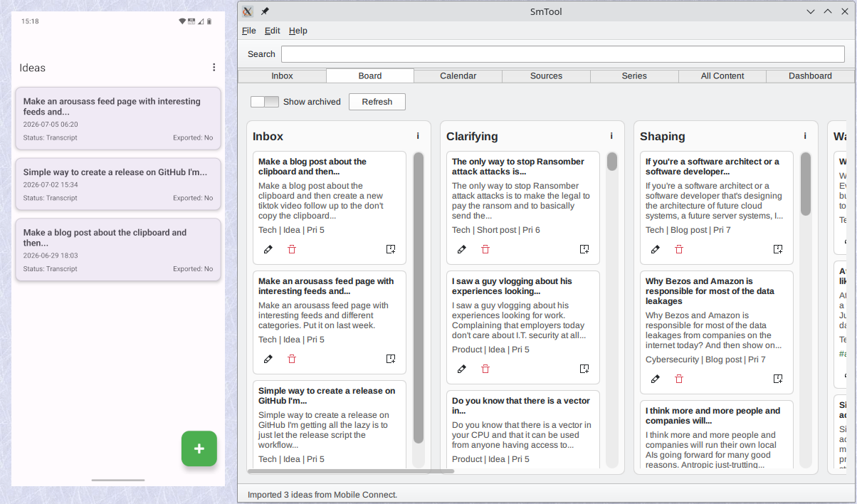This screenshot has width=857, height=504.
Task: Click the 'Tech | Blog post | Pri 7' label
Action: (688, 230)
